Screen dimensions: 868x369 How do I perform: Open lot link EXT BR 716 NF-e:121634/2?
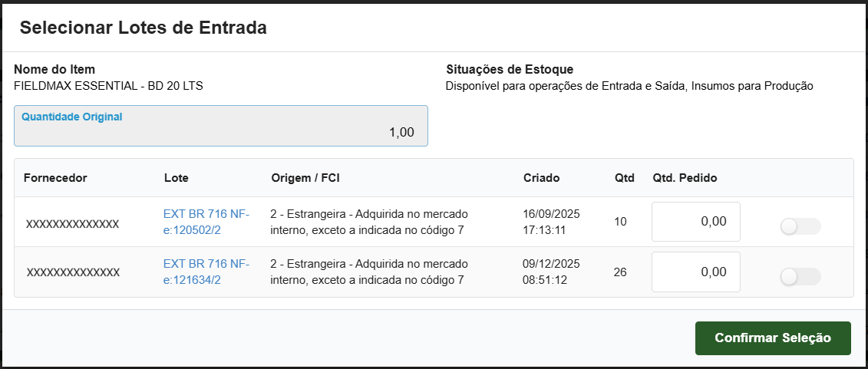pyautogui.click(x=206, y=272)
